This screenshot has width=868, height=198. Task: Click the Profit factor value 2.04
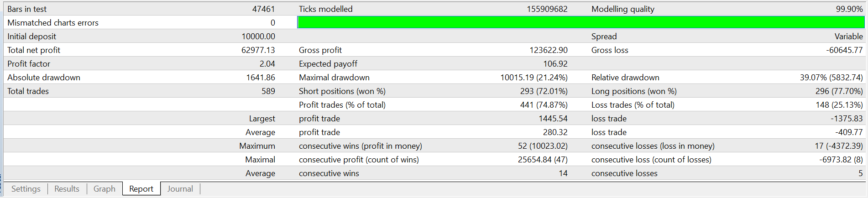point(267,64)
